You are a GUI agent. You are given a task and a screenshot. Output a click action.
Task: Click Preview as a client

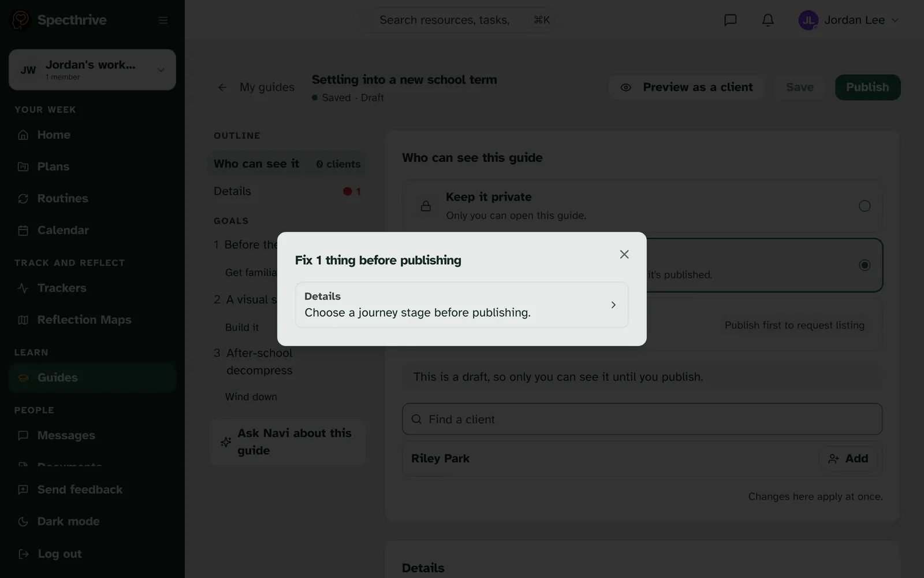pyautogui.click(x=687, y=87)
